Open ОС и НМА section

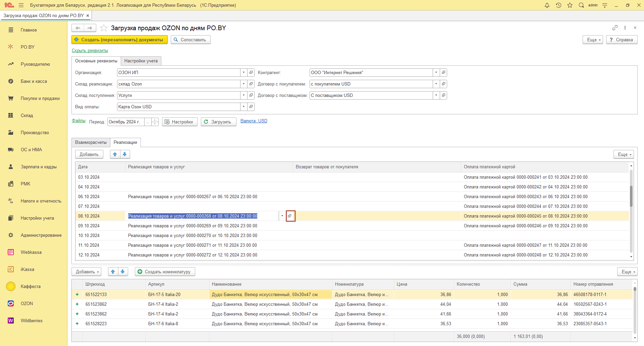click(31, 150)
